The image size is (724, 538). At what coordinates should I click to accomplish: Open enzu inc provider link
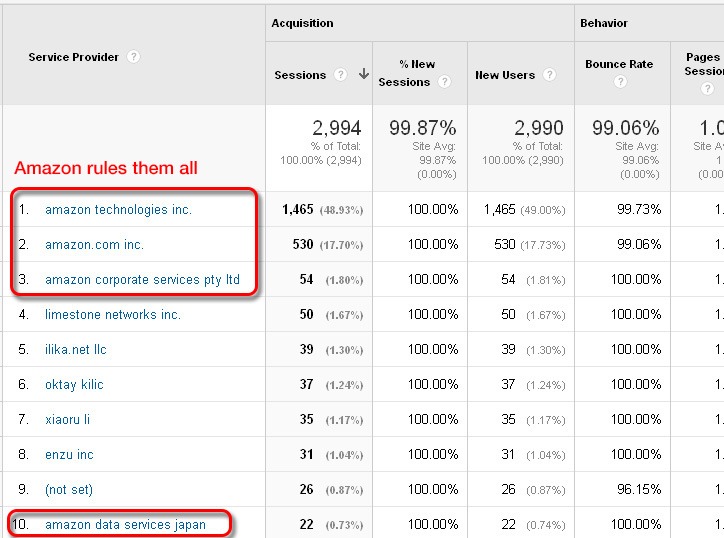click(x=69, y=454)
